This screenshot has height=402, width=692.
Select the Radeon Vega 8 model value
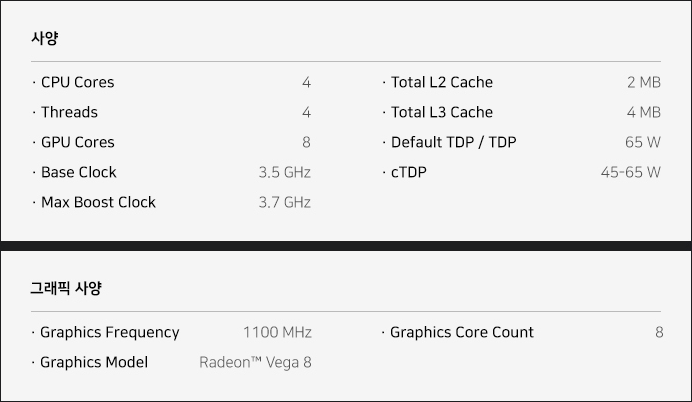click(x=255, y=362)
